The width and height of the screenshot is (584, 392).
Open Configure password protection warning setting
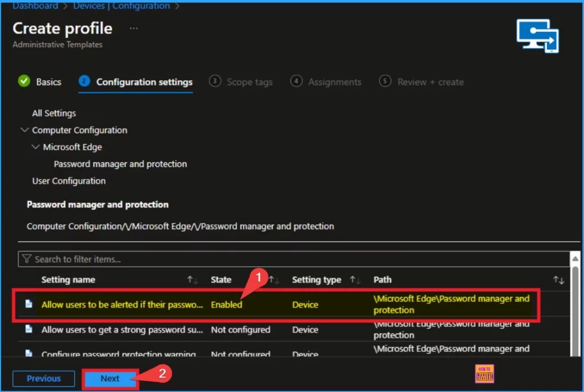pos(119,353)
